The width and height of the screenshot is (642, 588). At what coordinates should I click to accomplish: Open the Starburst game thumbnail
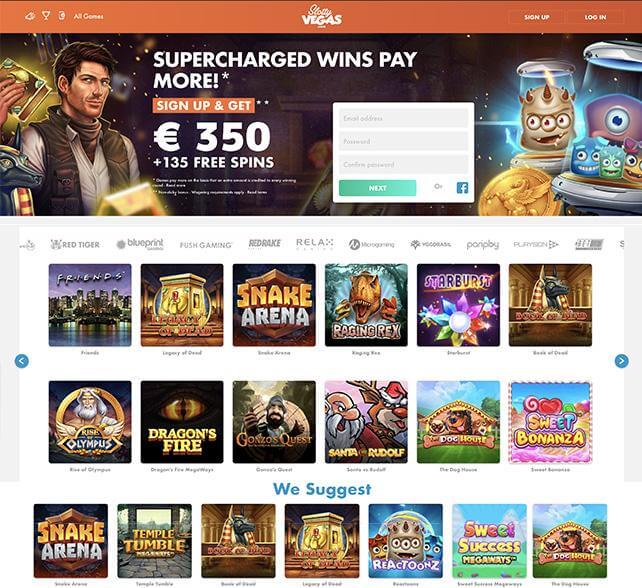(458, 305)
